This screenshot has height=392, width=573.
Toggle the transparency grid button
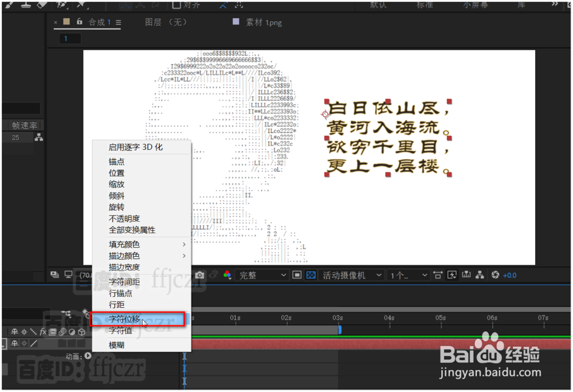click(311, 275)
